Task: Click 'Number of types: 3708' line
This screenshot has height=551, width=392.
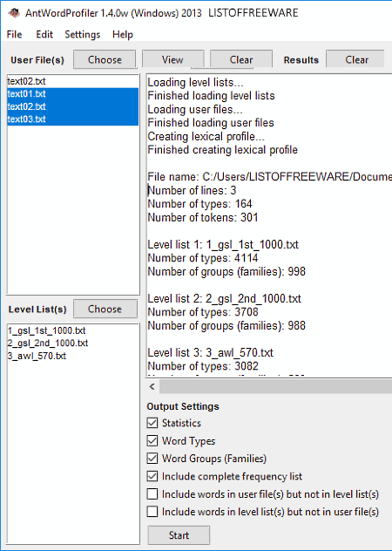Action: pyautogui.click(x=203, y=312)
